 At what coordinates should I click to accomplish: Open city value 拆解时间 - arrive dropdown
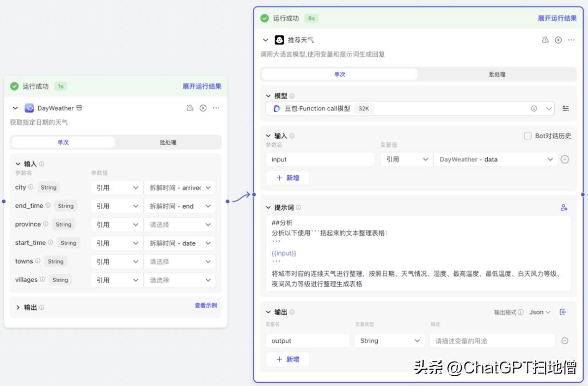pos(180,188)
